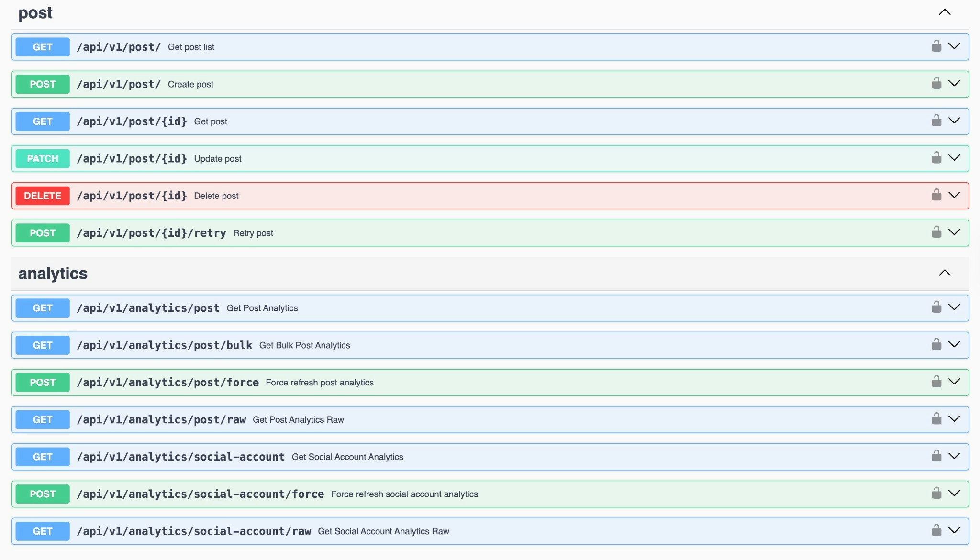The height and width of the screenshot is (560, 980).
Task: Expand the GET /api/v1/post/ endpoint
Action: 955,46
